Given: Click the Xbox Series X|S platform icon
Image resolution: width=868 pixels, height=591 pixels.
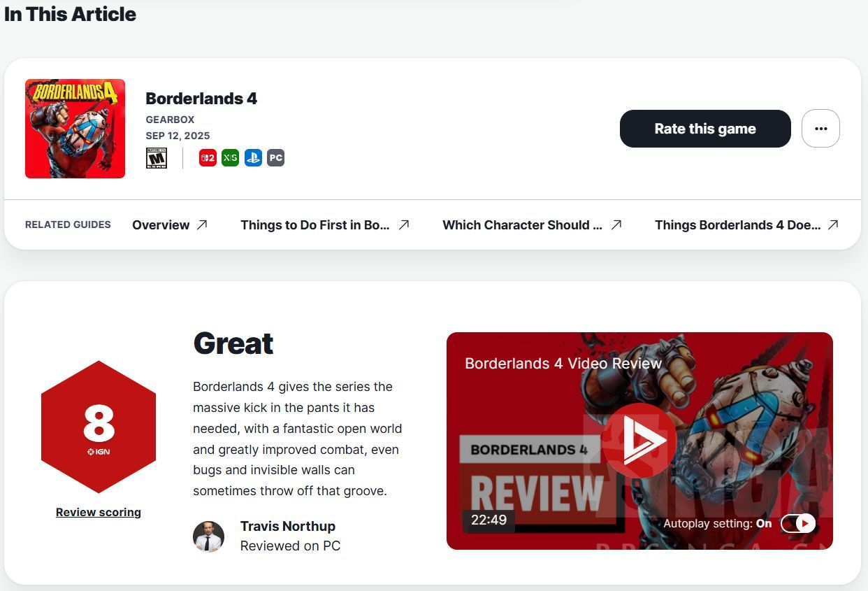Looking at the screenshot, I should [230, 158].
